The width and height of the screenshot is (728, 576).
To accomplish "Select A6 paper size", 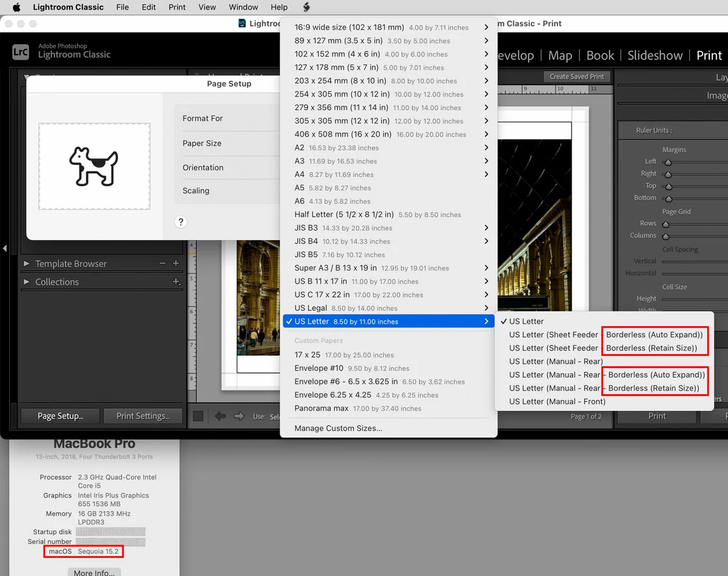I will tap(388, 201).
